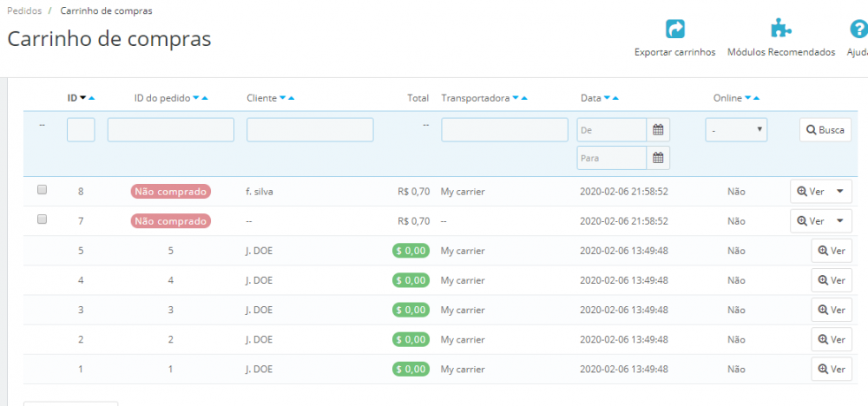The width and height of the screenshot is (868, 406).
Task: Click $ 0,00 total badge for cart 1
Action: [411, 369]
